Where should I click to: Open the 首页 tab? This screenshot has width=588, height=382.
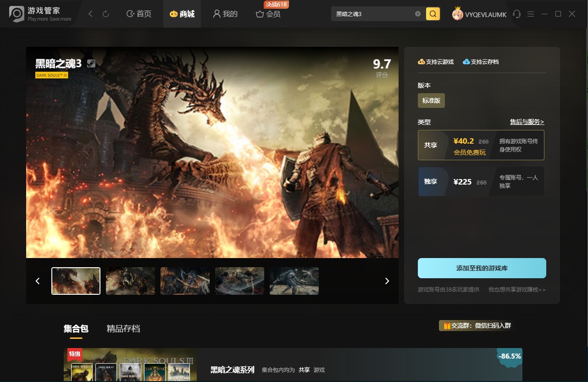[x=139, y=14]
